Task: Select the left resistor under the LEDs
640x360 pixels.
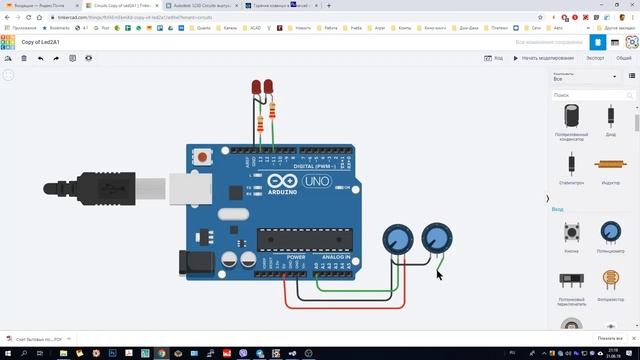Action: (260, 124)
